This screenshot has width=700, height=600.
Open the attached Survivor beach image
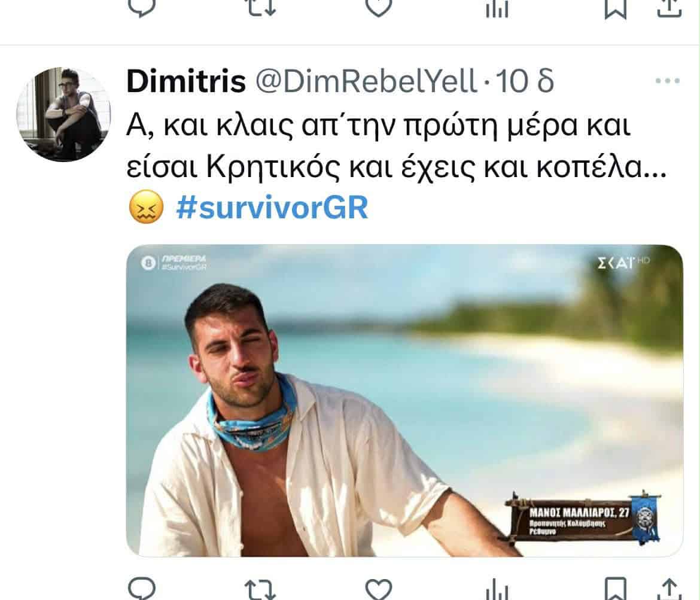tap(404, 400)
